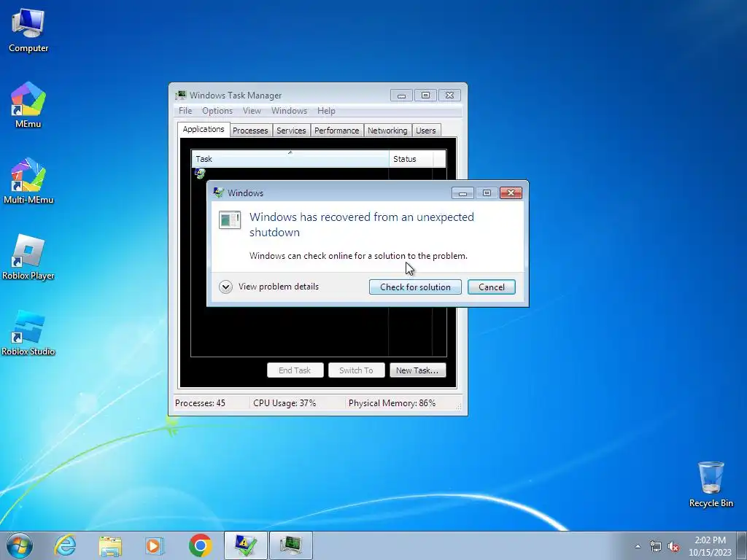Open Windows Explorer folder in taskbar
This screenshot has width=747, height=560.
tap(110, 545)
